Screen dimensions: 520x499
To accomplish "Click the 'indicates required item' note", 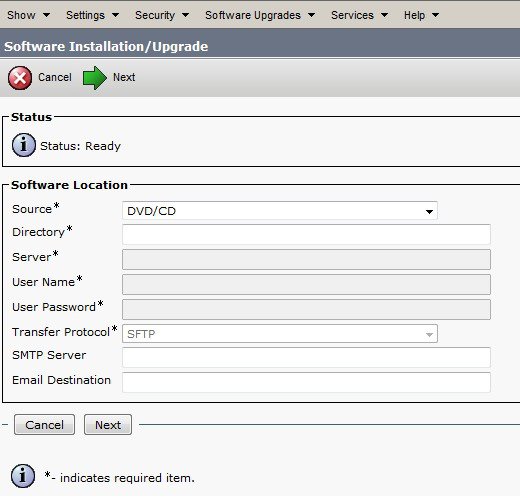I will [x=127, y=478].
